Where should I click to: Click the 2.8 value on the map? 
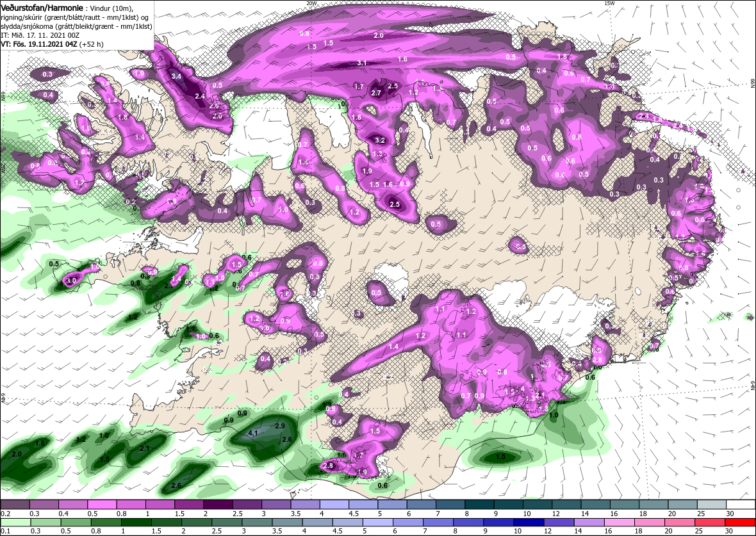coord(328,466)
